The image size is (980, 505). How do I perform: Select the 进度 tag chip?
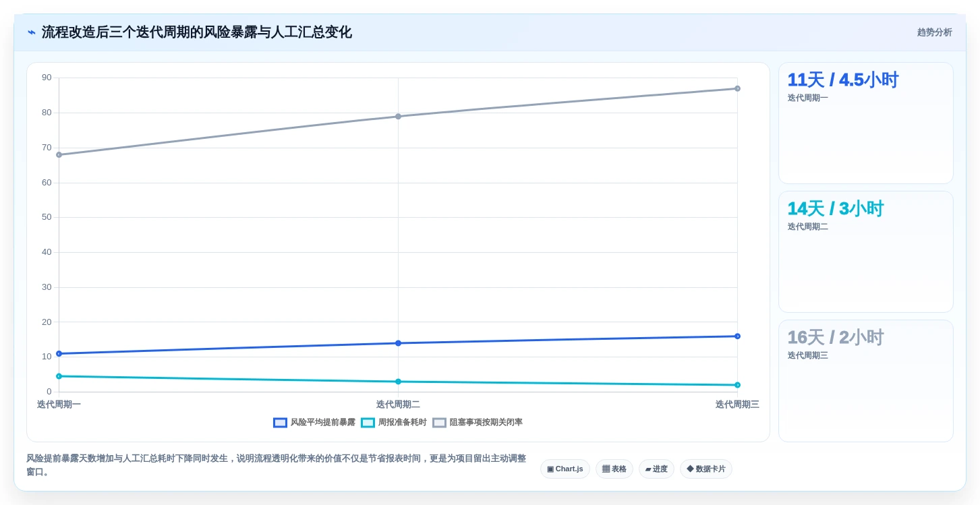pyautogui.click(x=656, y=469)
